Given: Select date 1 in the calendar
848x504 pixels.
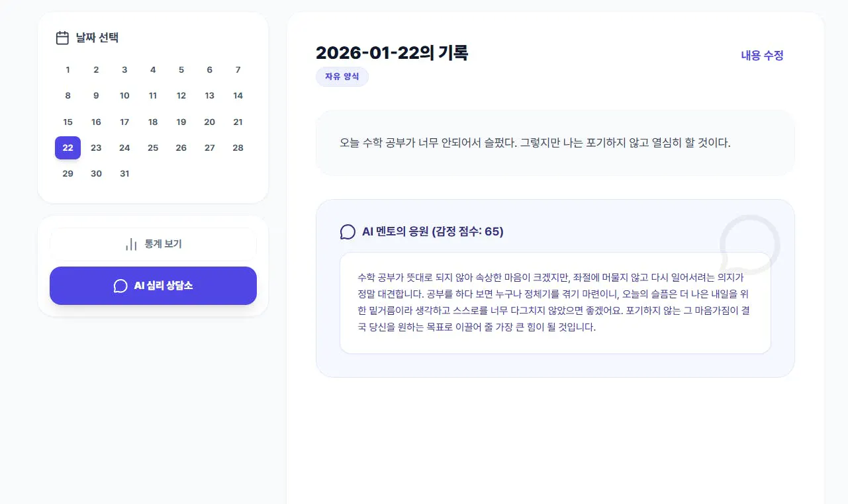Looking at the screenshot, I should 68,69.
